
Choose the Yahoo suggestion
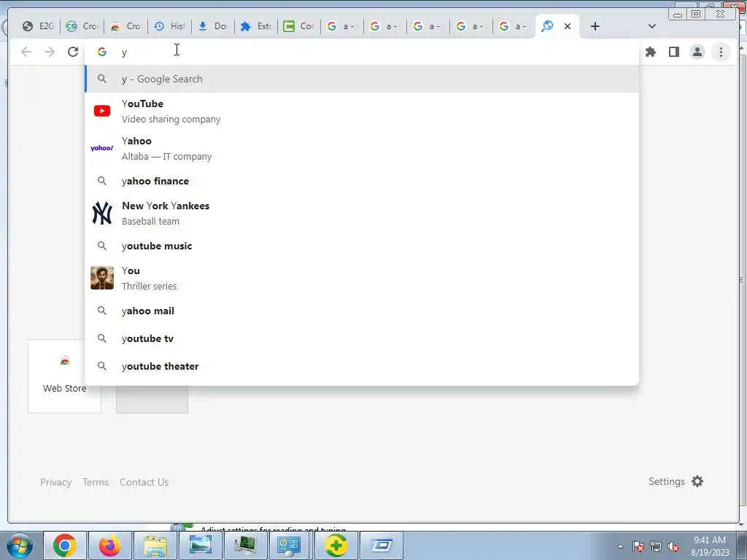[x=362, y=148]
